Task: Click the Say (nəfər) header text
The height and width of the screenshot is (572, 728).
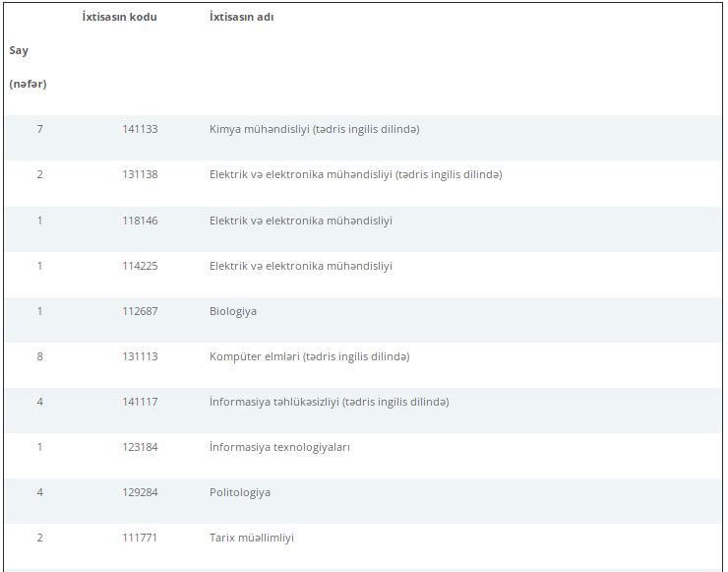Action: pyautogui.click(x=28, y=67)
